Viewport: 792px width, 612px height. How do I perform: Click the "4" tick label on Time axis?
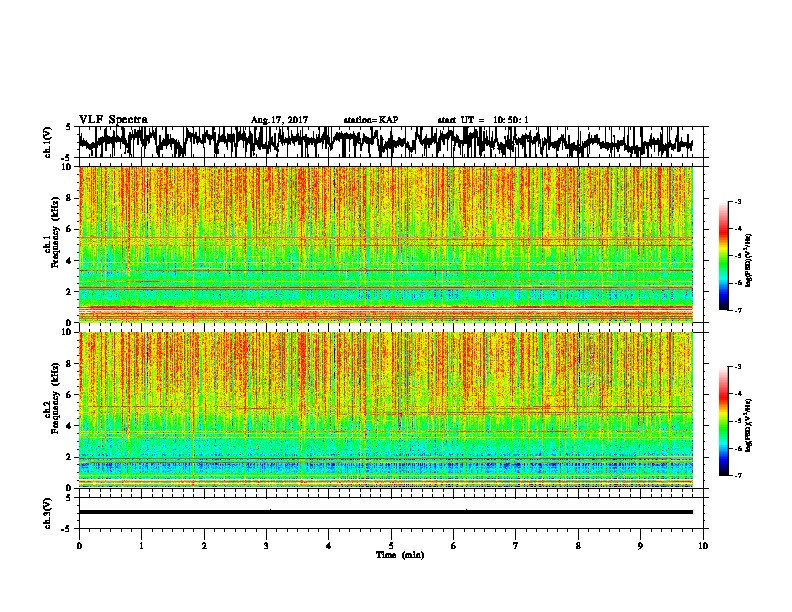[x=328, y=546]
